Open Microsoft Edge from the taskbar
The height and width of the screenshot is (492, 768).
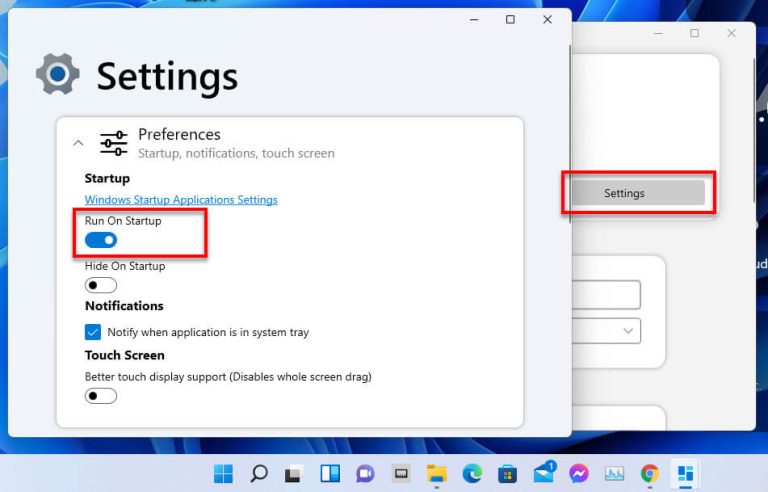pos(472,473)
